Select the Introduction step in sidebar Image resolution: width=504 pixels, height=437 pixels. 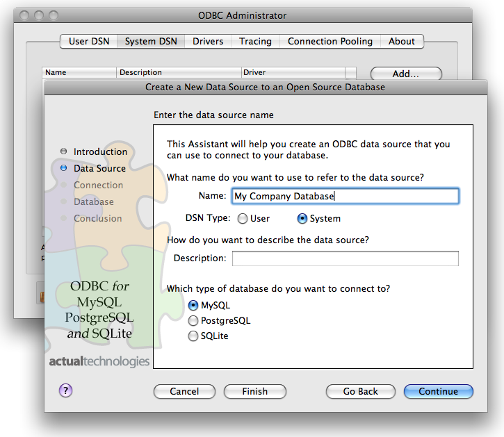coord(100,151)
